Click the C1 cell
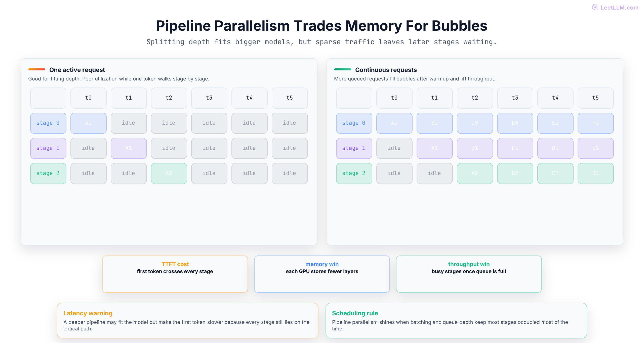Screen dimensions: 644x343 pos(515,148)
